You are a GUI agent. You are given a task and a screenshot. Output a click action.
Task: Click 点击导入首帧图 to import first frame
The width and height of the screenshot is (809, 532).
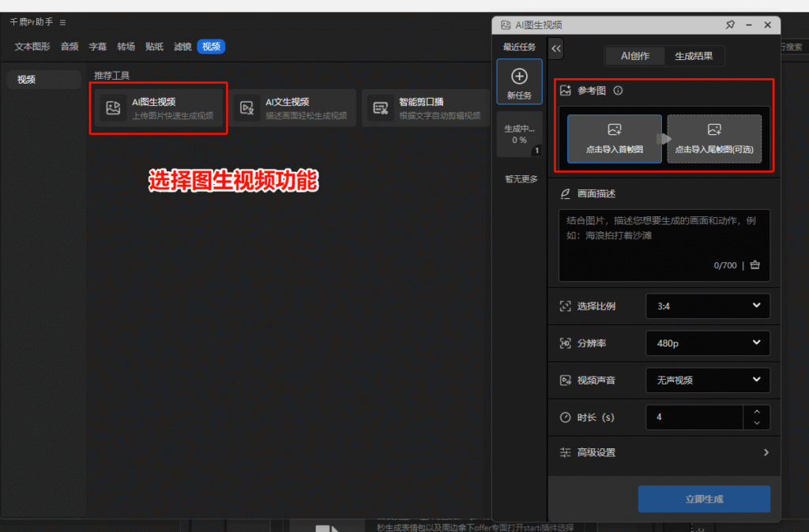pos(614,139)
